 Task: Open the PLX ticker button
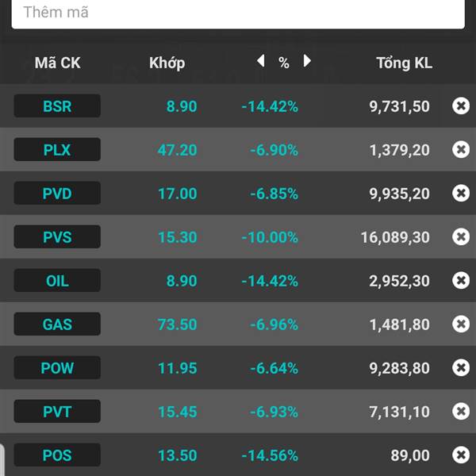point(57,149)
